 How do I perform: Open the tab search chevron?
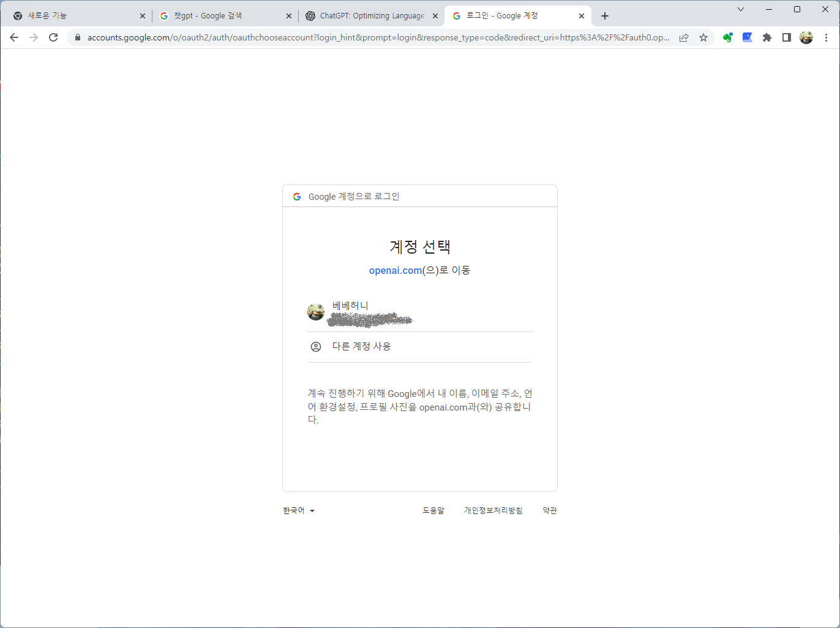[x=741, y=9]
